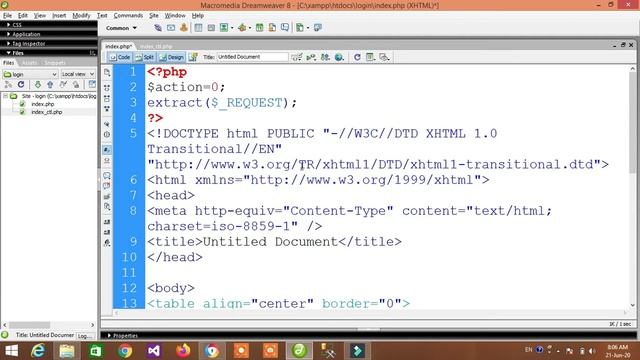The image size is (640, 360).
Task: Click the Dreamweaver taskbar icon
Action: (299, 351)
